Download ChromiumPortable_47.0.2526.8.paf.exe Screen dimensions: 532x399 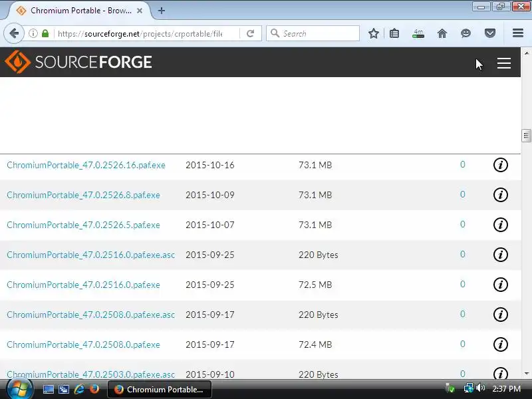point(83,195)
